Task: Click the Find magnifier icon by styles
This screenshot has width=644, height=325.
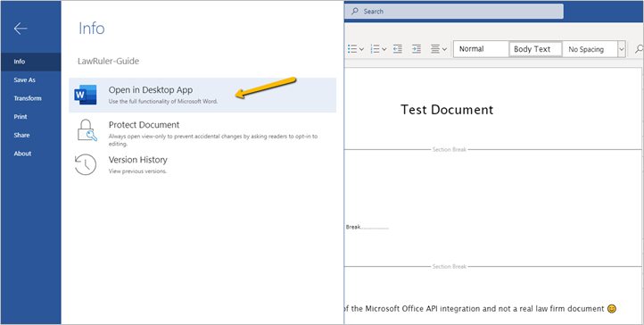Action: click(x=639, y=49)
